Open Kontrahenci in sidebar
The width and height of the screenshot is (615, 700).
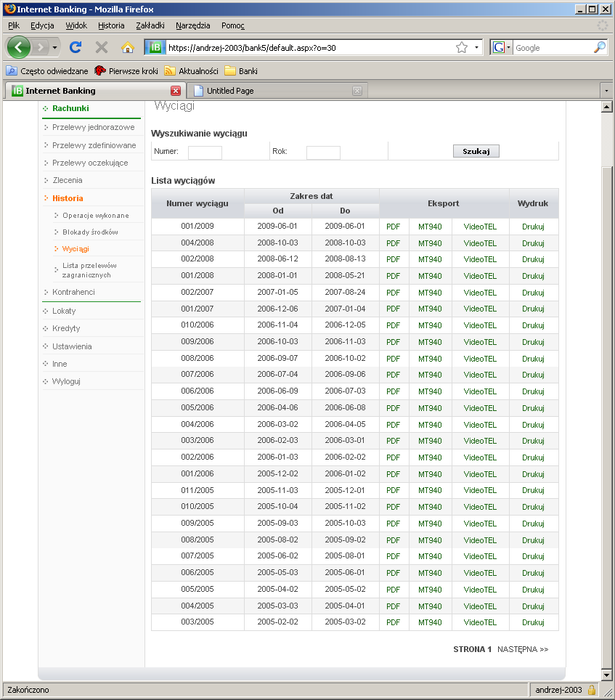[73, 292]
